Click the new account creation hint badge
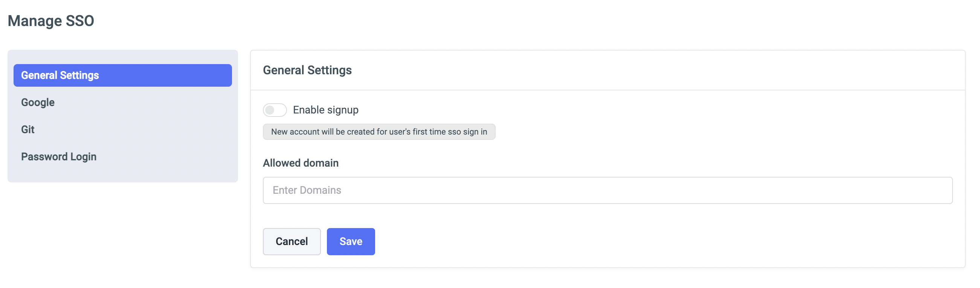980x288 pixels. pyautogui.click(x=379, y=132)
